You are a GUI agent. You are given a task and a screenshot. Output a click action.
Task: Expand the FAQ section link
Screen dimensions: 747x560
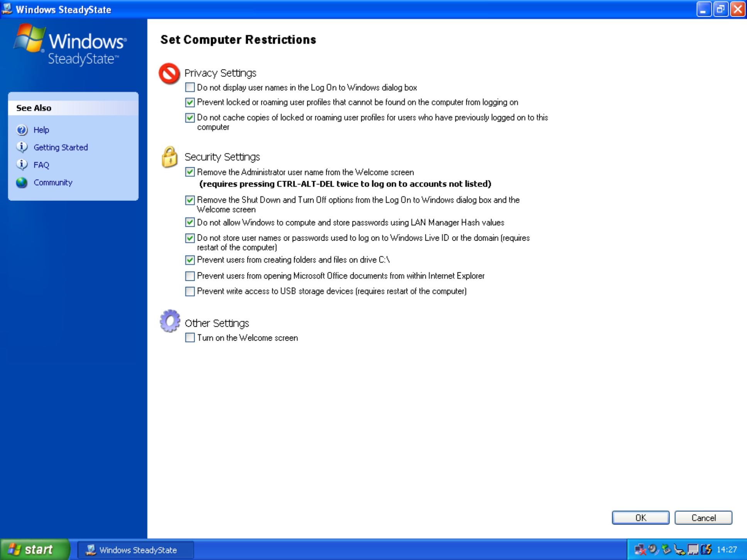(41, 165)
